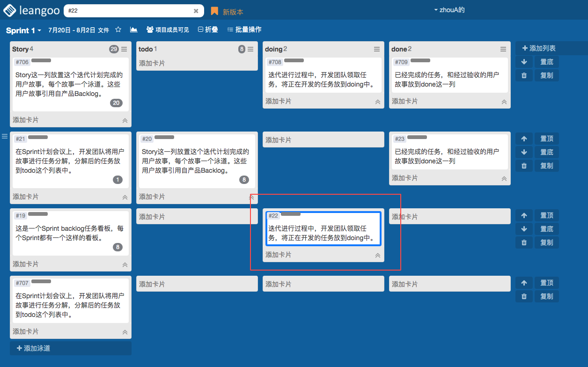Click the leangoo logo icon

10,10
